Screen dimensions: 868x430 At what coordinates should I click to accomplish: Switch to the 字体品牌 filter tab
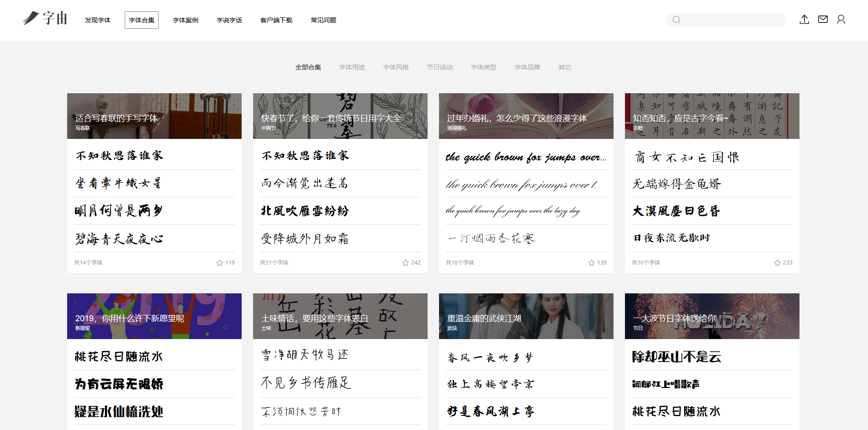[x=528, y=67]
